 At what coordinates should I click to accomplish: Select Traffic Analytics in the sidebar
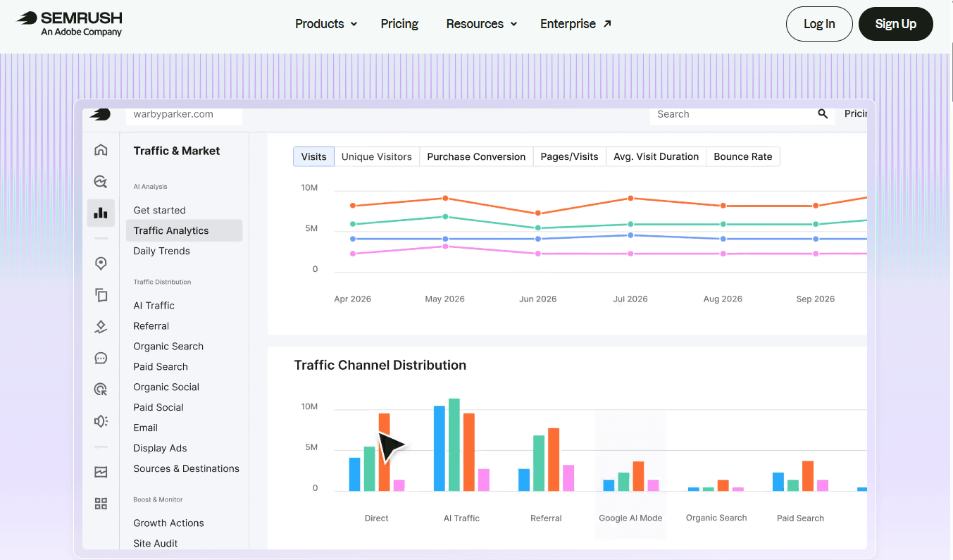[184, 230]
